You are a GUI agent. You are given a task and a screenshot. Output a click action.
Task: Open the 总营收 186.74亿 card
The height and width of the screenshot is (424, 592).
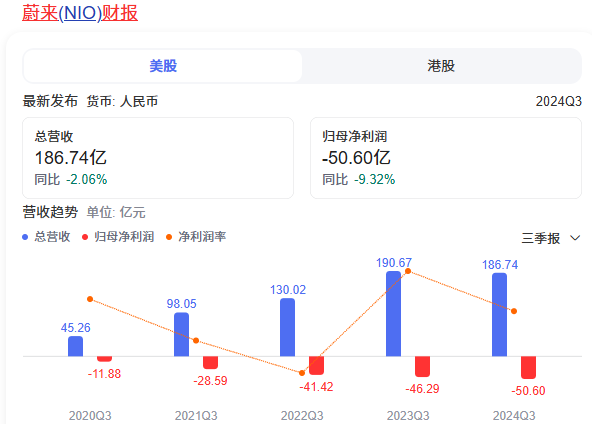coord(158,158)
